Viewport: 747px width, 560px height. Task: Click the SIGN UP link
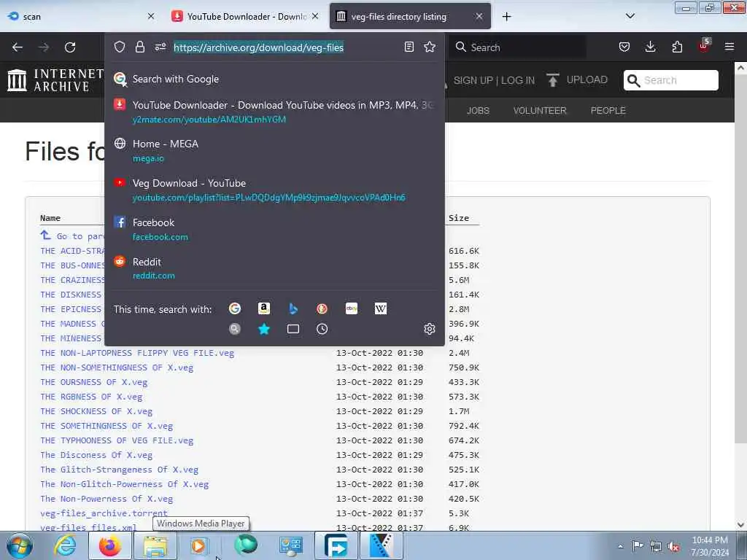point(473,80)
